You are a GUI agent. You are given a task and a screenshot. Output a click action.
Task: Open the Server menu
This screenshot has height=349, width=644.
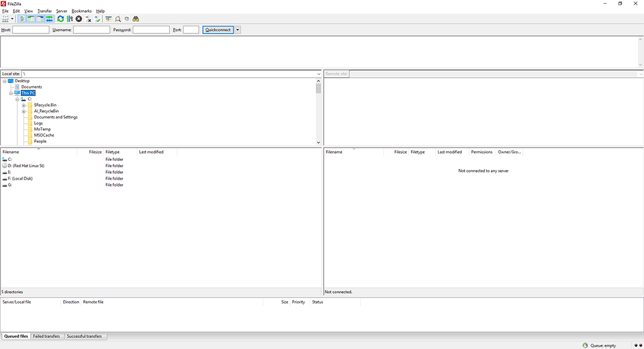click(62, 11)
